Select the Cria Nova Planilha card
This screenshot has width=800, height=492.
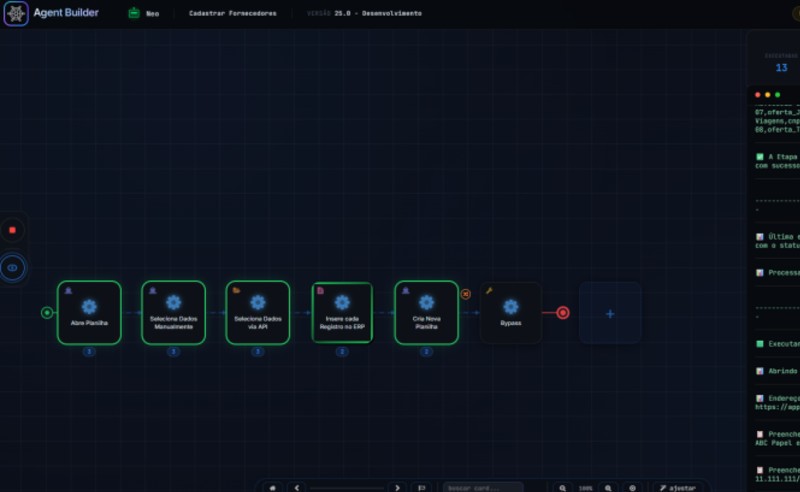[427, 312]
